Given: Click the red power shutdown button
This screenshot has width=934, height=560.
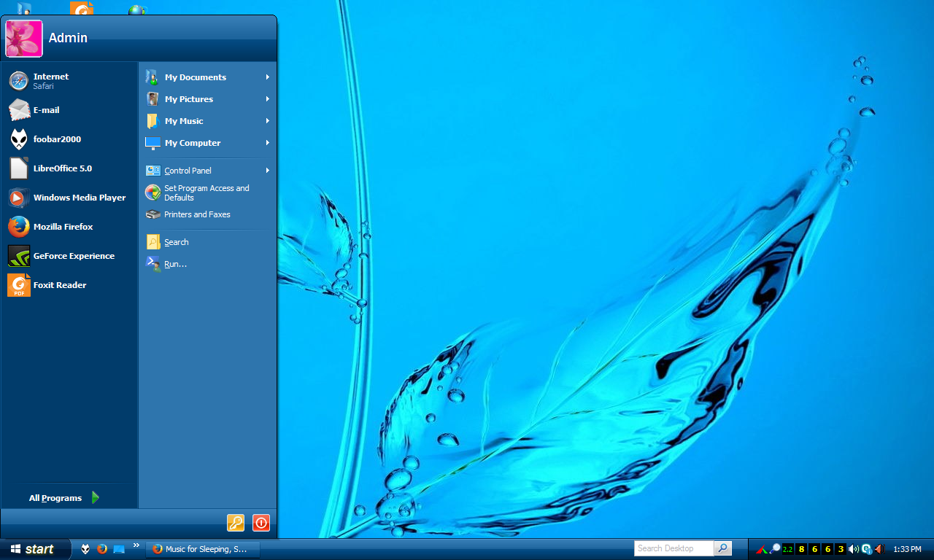Looking at the screenshot, I should click(260, 523).
